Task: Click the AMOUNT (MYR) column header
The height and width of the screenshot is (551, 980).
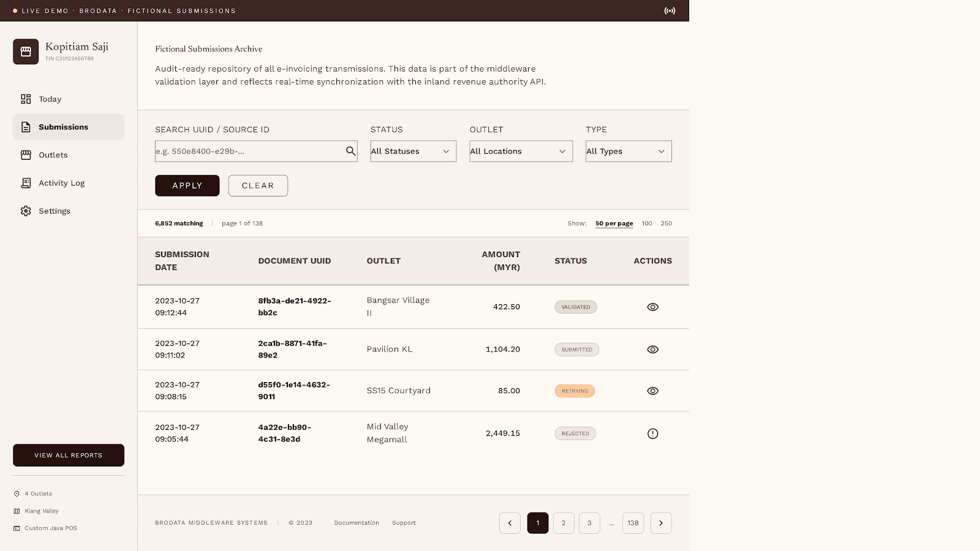Action: [x=501, y=261]
